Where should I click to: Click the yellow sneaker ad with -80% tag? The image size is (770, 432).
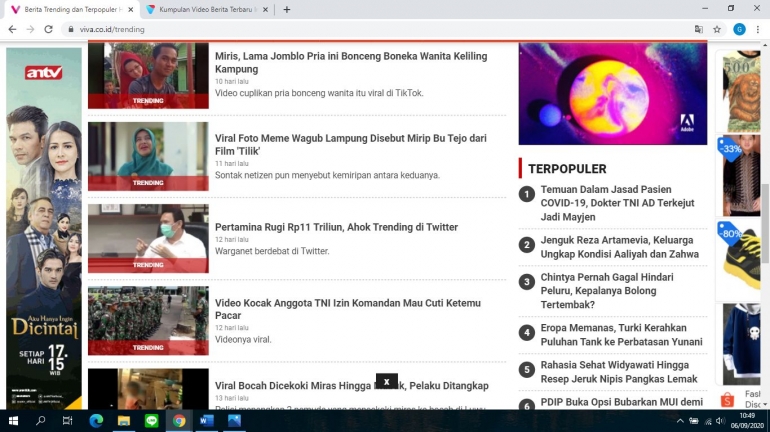pos(739,260)
